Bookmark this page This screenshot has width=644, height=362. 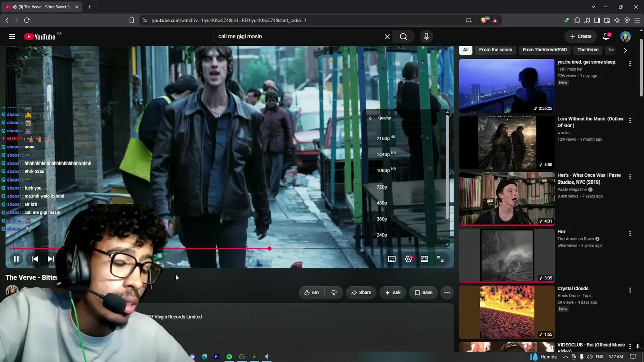pos(131,20)
